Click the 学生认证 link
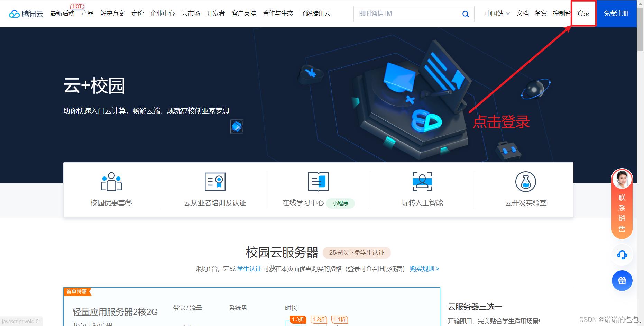The image size is (644, 326). pos(249,269)
